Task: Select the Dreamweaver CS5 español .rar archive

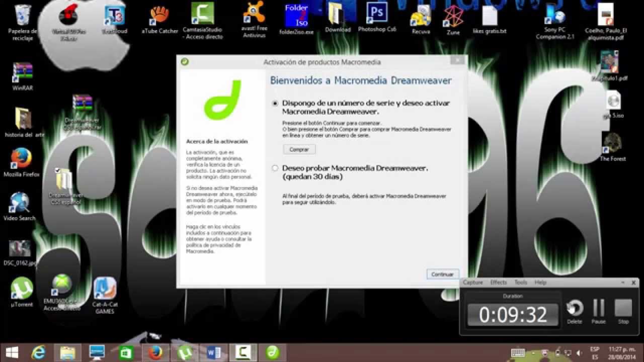Action: [x=82, y=113]
